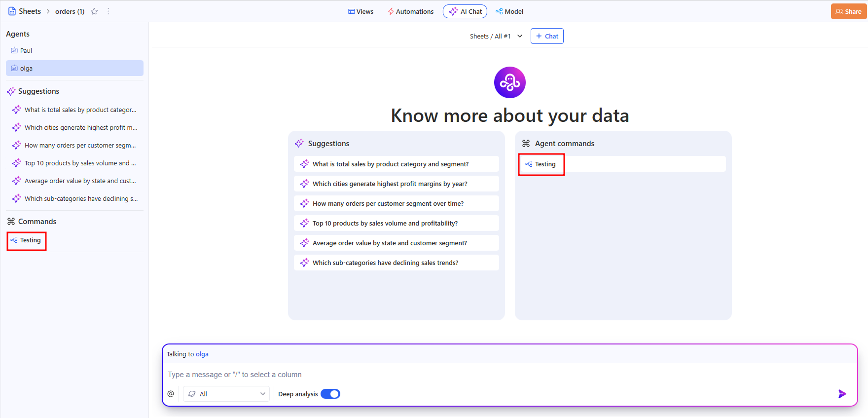This screenshot has height=418, width=868.
Task: Click the orange Share button
Action: 848,11
